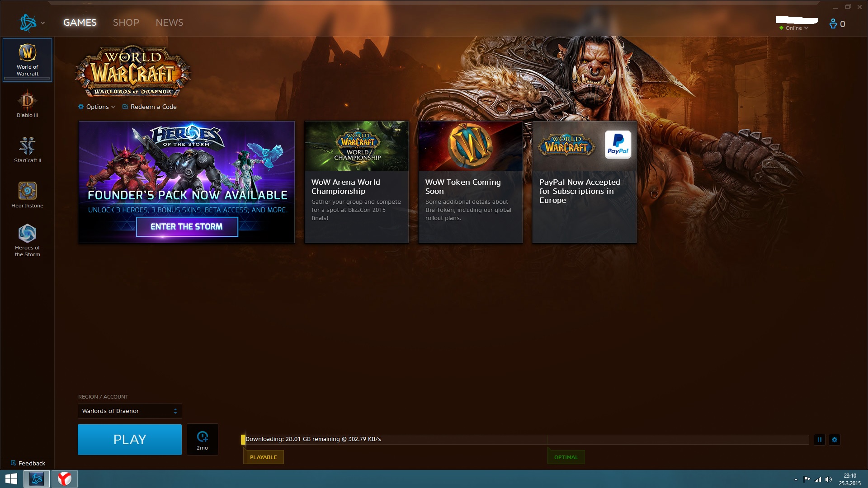Open the Online status dropdown

tap(794, 28)
